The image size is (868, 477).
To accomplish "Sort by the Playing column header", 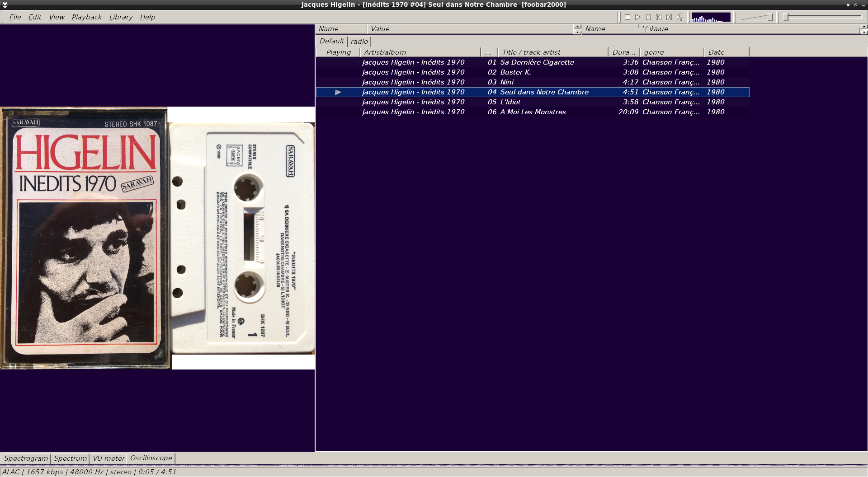I will (x=338, y=52).
